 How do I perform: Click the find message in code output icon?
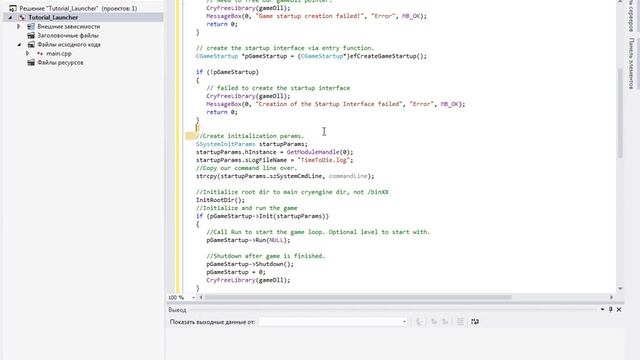point(419,322)
